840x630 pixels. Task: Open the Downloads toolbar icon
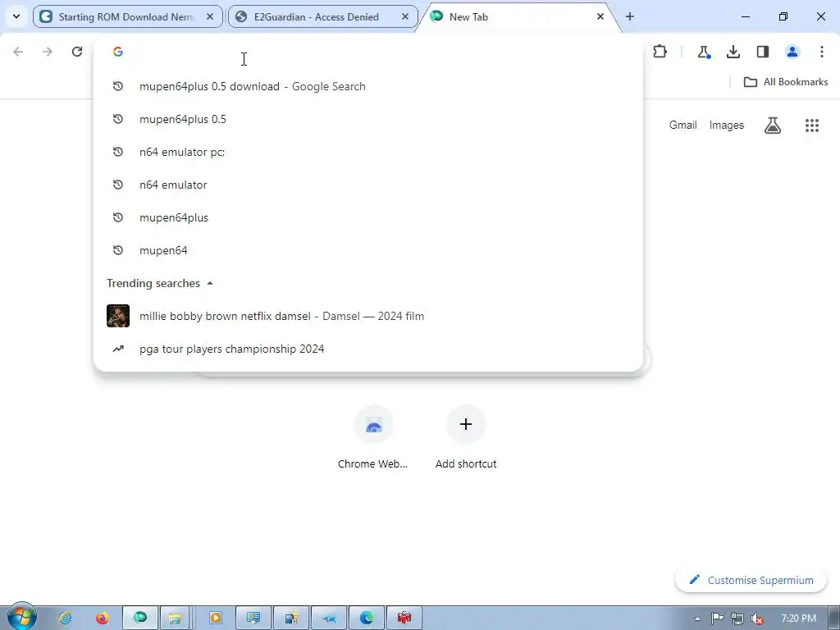coord(733,52)
